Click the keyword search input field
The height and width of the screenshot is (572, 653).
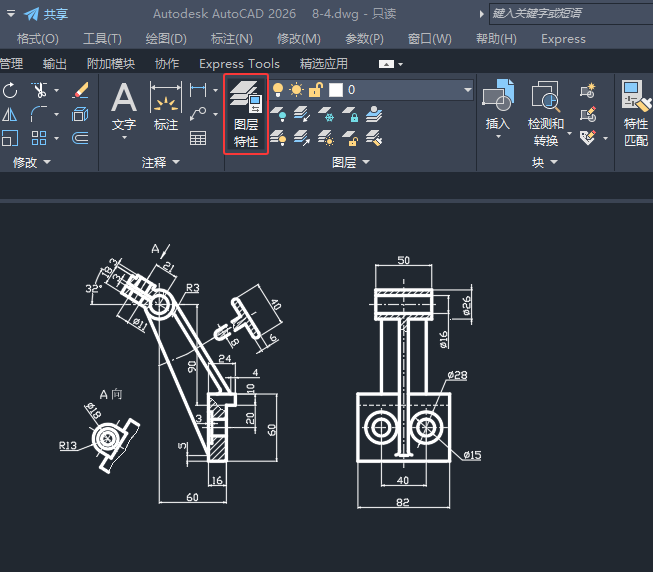coord(571,14)
